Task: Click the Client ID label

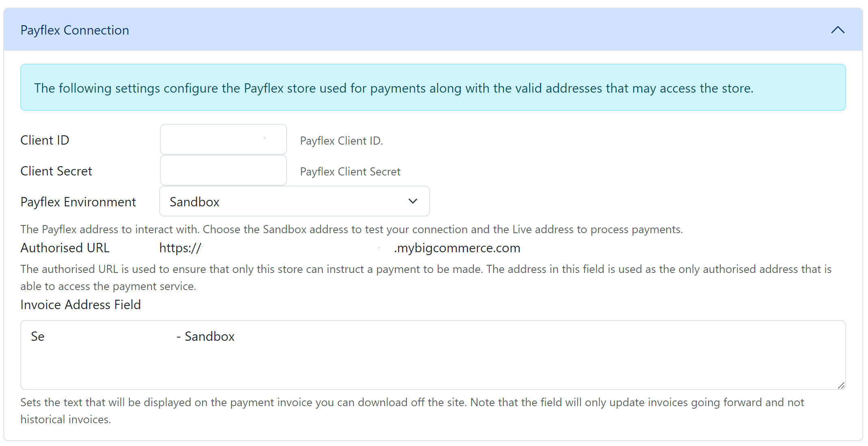Action: 45,140
